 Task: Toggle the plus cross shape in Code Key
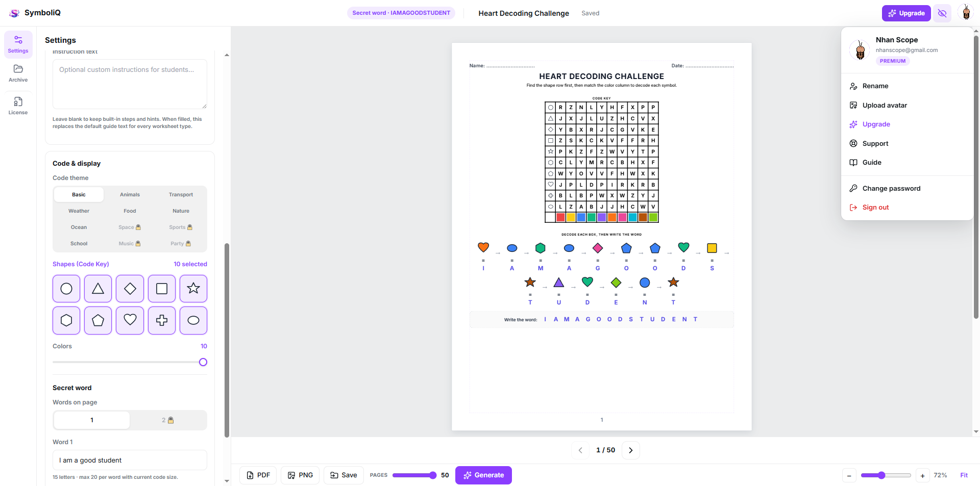(162, 320)
